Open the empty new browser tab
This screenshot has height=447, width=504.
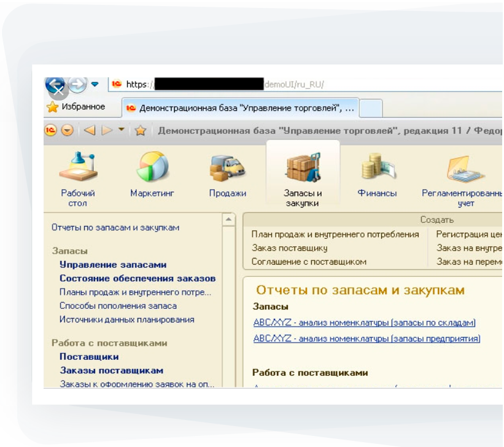click(x=370, y=108)
